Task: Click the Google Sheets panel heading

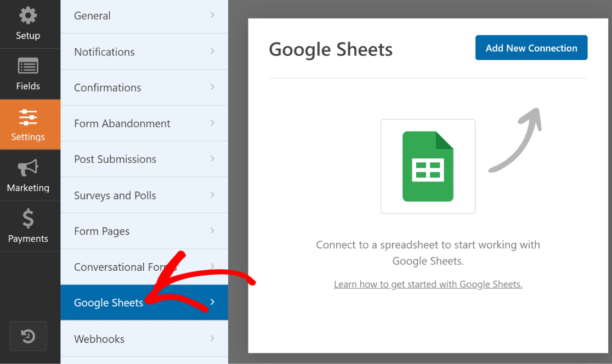Action: point(331,49)
